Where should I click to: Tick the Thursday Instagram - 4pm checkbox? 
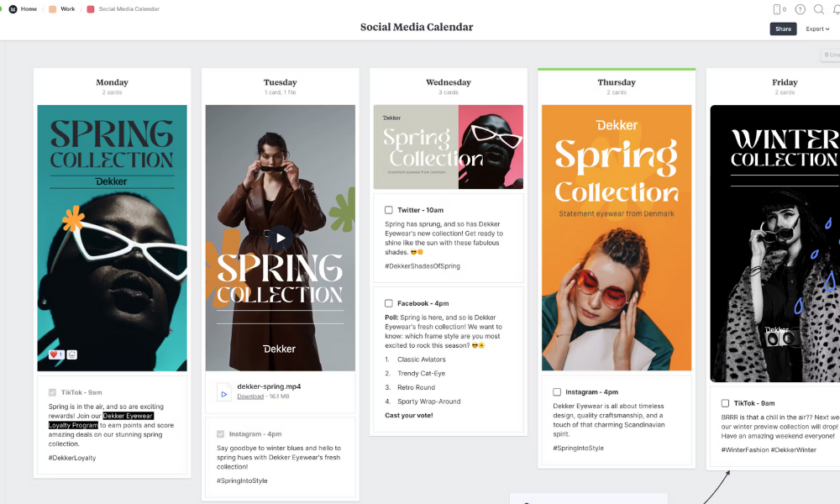[557, 392]
